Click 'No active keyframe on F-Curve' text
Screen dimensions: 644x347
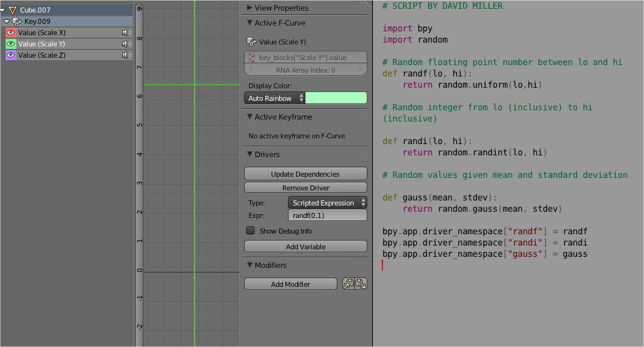(297, 136)
